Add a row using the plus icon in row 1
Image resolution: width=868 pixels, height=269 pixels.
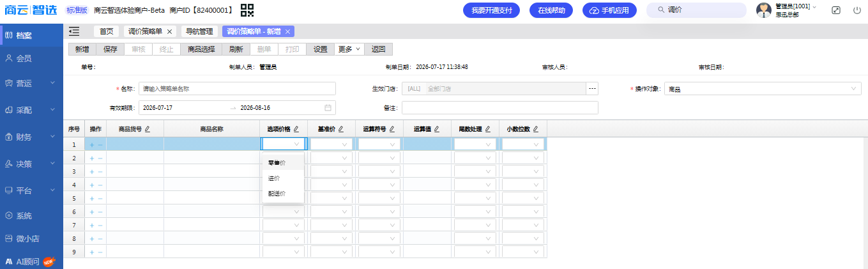[x=92, y=144]
